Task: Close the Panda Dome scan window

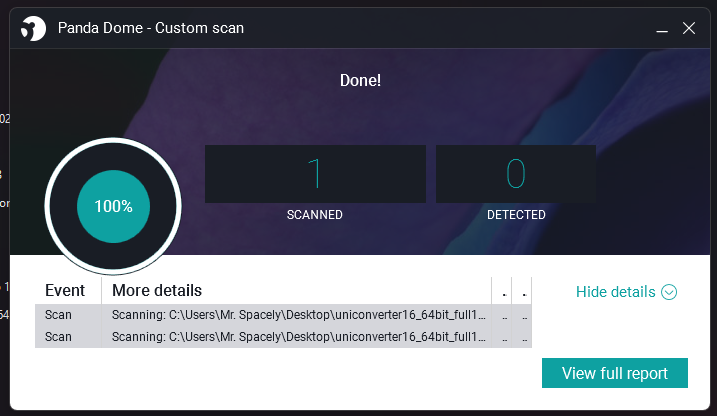Action: [x=689, y=28]
